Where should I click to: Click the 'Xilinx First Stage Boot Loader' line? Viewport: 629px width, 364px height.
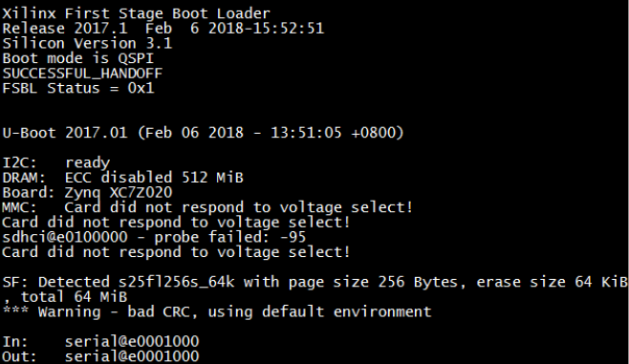tap(136, 13)
